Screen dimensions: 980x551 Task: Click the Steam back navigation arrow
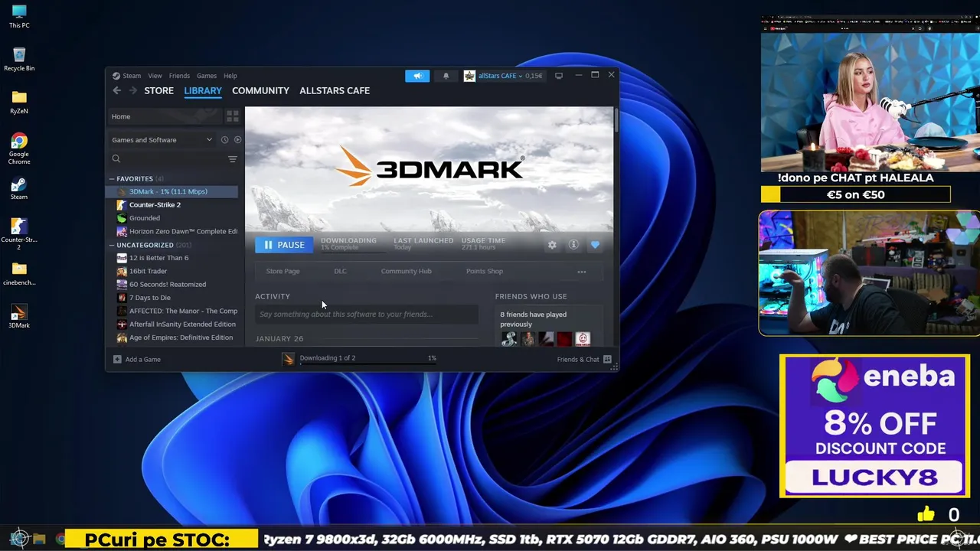click(x=116, y=90)
